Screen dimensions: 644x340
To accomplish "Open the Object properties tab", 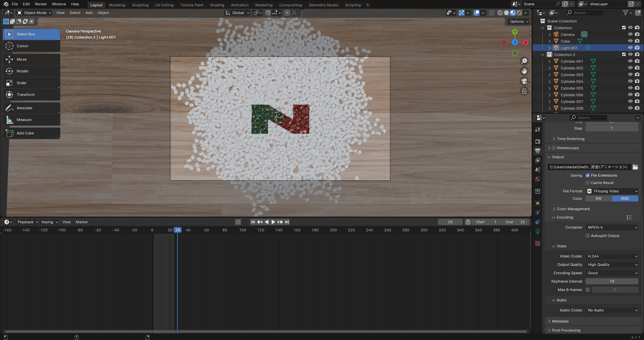I will [538, 203].
